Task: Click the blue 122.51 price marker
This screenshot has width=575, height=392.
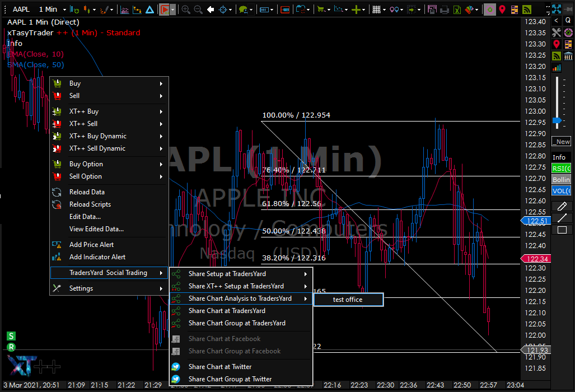Action: (536, 221)
